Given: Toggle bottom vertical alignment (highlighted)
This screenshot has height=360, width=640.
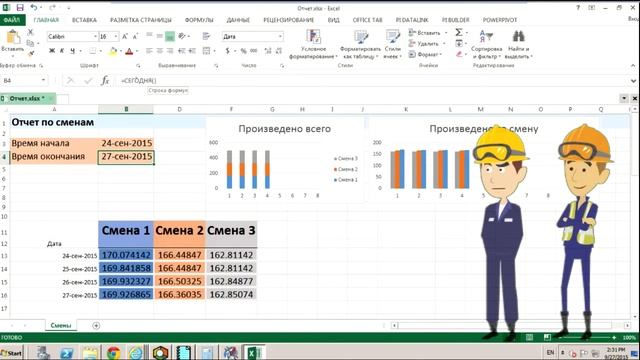Looking at the screenshot, I should (x=170, y=37).
